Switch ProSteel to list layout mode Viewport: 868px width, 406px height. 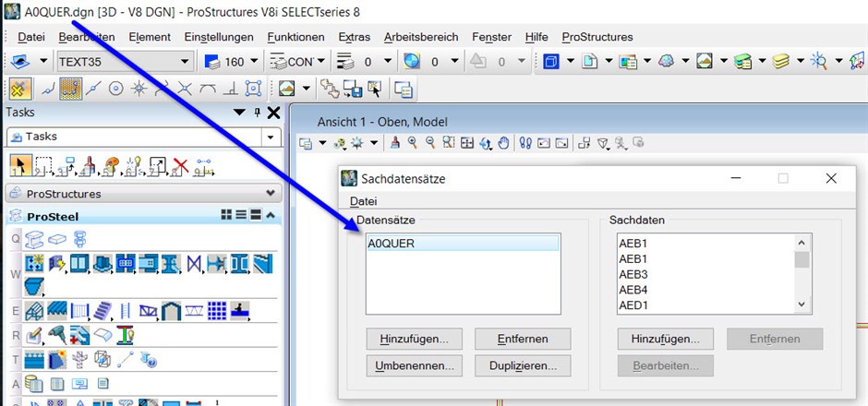tap(241, 215)
